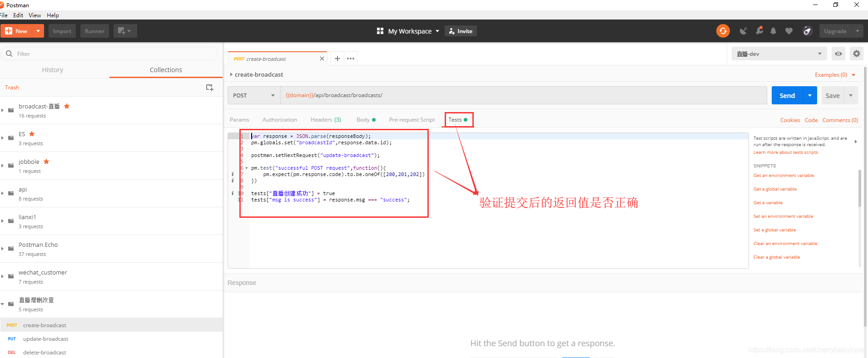Toggle the star on ES collection

coord(32,134)
